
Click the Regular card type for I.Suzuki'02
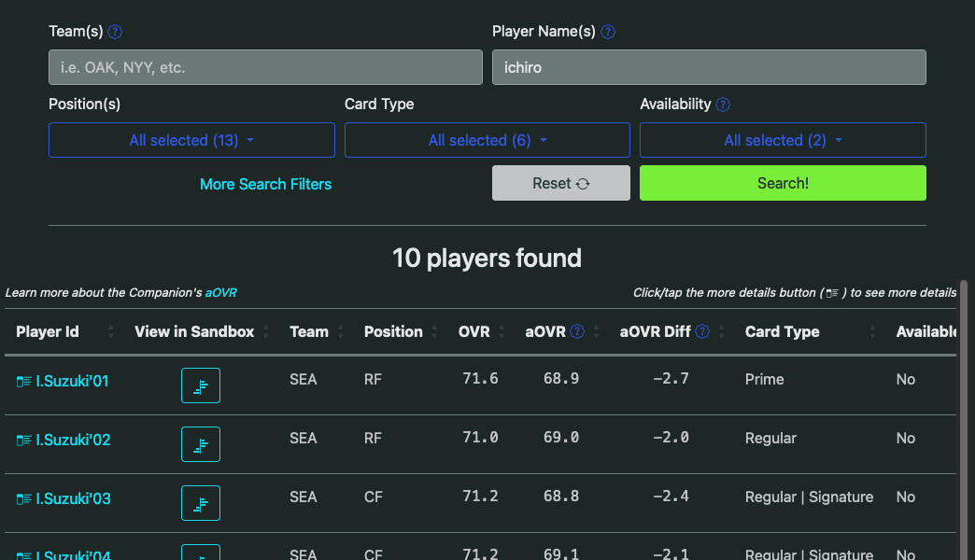pyautogui.click(x=770, y=438)
